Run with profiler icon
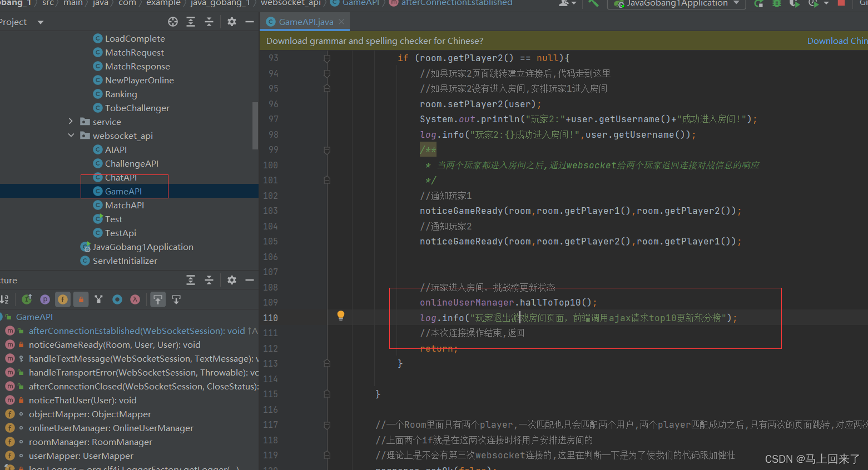Screen dimensions: 868x470 click(813, 3)
